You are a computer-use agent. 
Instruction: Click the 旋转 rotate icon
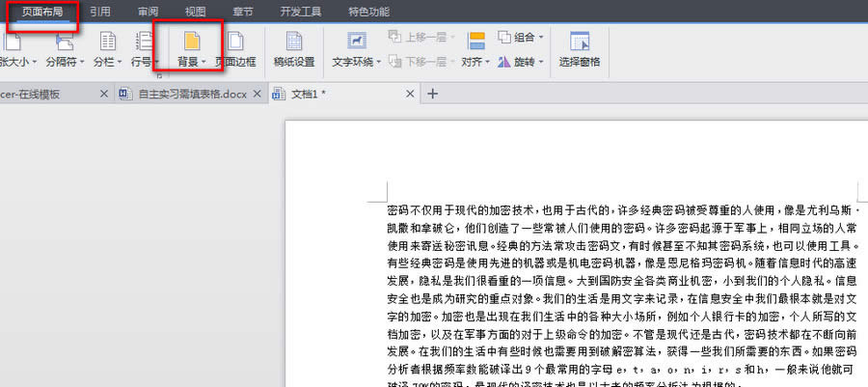click(x=505, y=61)
